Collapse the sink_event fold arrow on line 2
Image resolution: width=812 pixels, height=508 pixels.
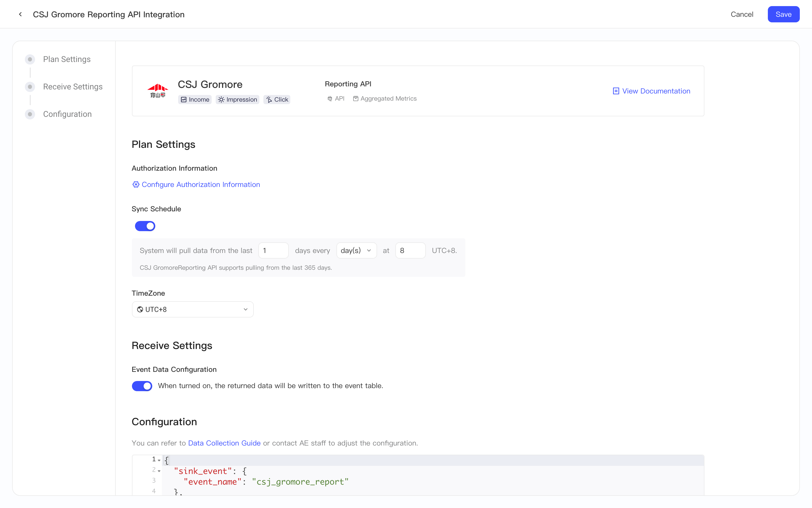[x=159, y=471]
